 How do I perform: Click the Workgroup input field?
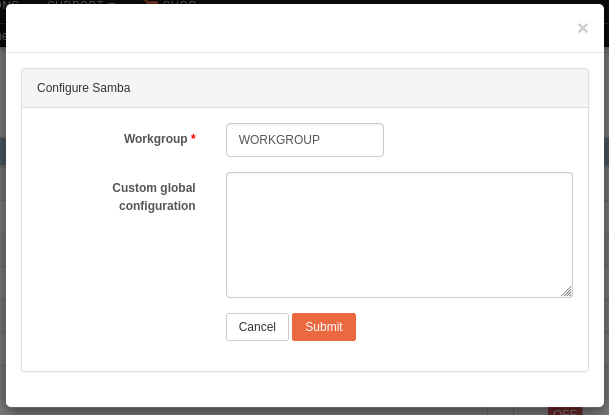pos(305,140)
